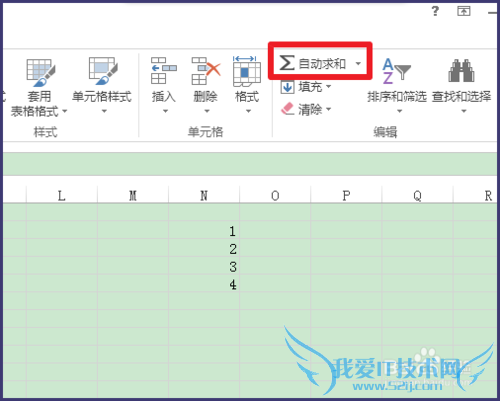This screenshot has height=401, width=500.
Task: Expand the 删除 dropdown arrow
Action: pyautogui.click(x=207, y=111)
